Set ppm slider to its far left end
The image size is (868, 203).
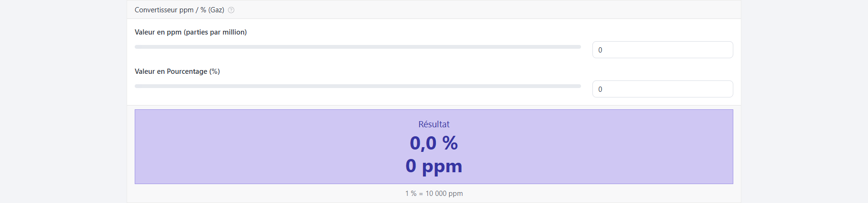136,47
